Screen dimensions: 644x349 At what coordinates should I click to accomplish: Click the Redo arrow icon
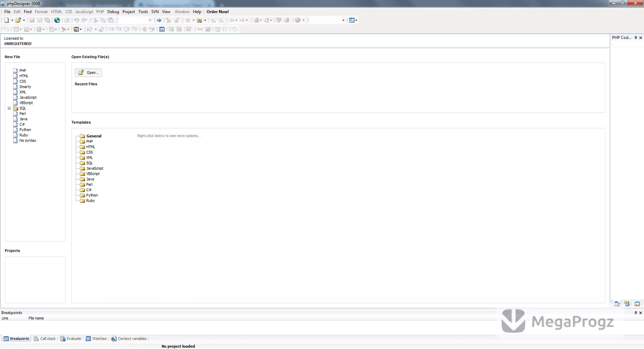point(85,20)
